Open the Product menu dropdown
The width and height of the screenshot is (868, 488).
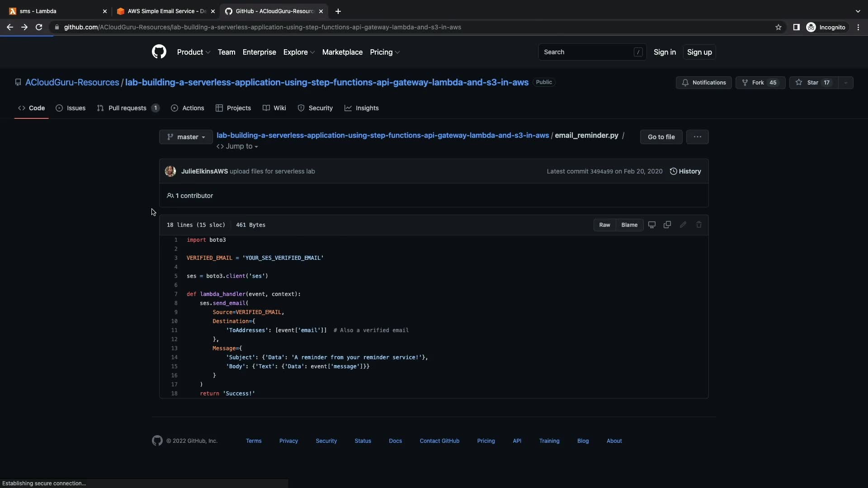(x=193, y=52)
